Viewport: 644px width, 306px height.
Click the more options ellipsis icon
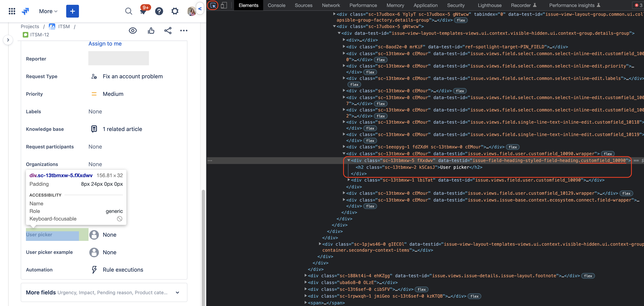[184, 30]
